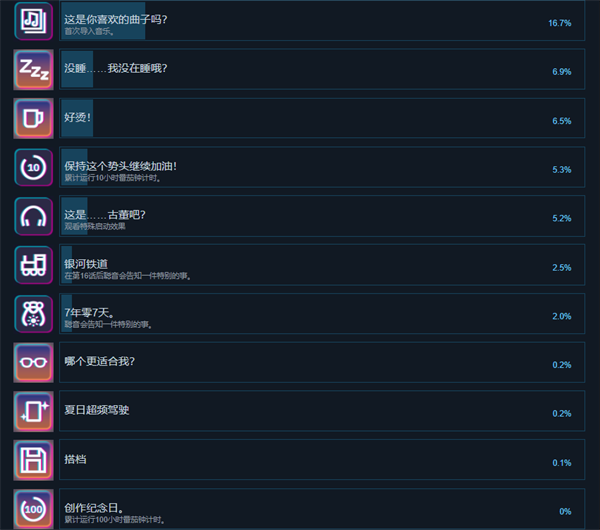
Task: Click the 创作纪念日 achievement title
Action: click(94, 508)
